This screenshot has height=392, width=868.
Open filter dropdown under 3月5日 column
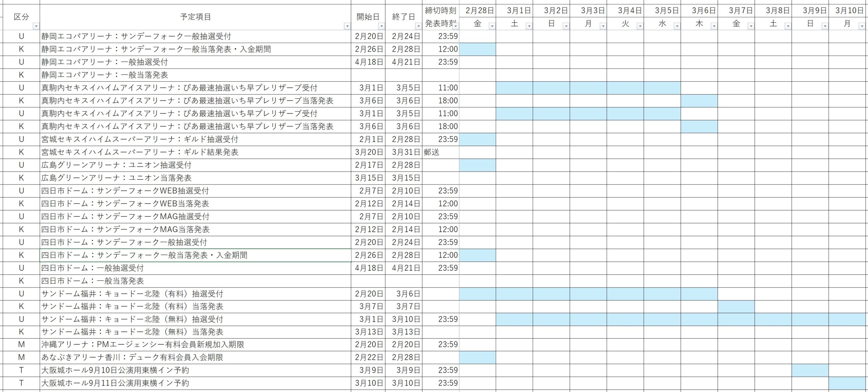677,26
